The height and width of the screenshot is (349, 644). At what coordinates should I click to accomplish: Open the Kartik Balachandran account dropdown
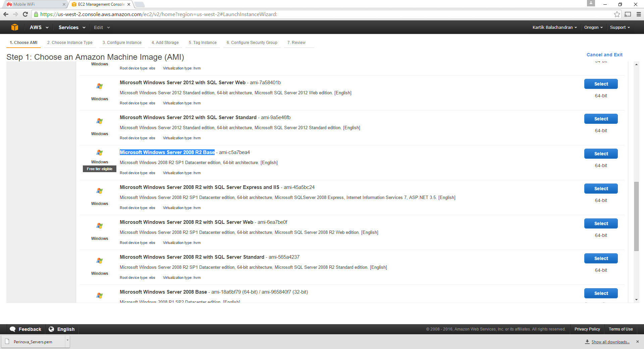(554, 28)
